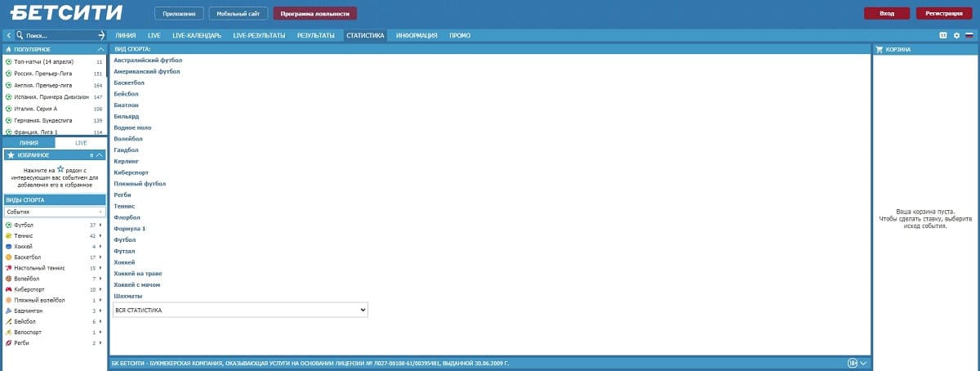
Task: Switch to the ЛИНИЯ sidebar tab
Action: point(29,143)
